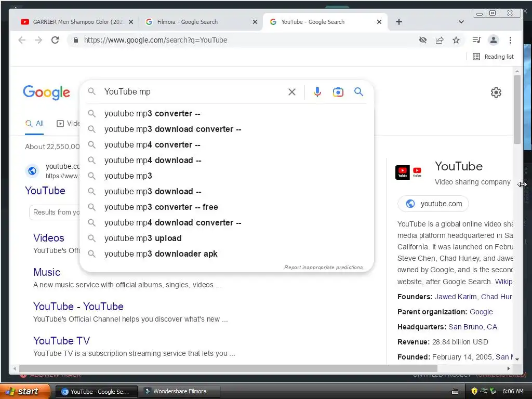Image resolution: width=532 pixels, height=399 pixels.
Task: Open the Reading list panel
Action: point(494,57)
